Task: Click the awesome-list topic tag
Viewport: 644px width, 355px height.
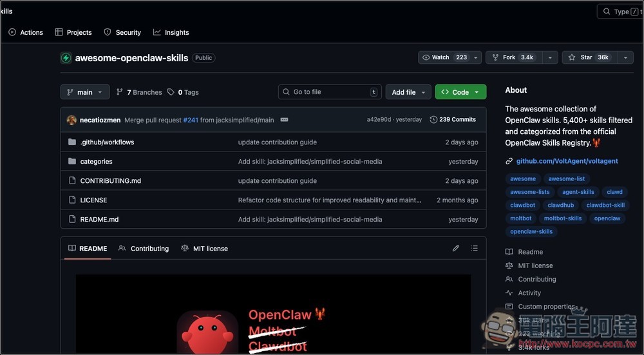Action: (566, 178)
